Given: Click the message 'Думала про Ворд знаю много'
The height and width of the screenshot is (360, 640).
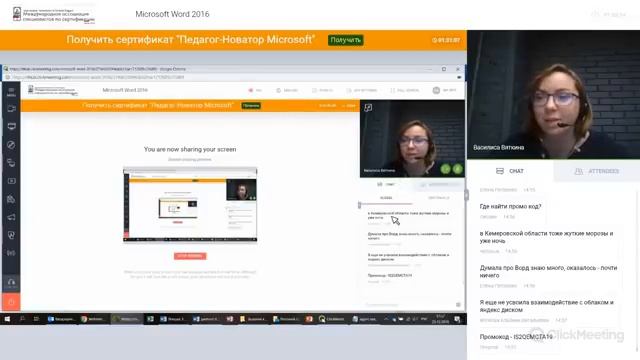Looking at the screenshot, I should pos(548,271).
